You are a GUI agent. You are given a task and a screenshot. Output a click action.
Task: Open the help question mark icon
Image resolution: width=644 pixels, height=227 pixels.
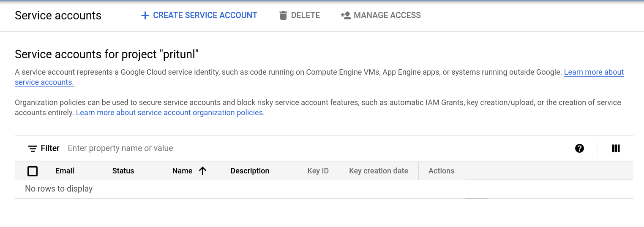(x=579, y=148)
